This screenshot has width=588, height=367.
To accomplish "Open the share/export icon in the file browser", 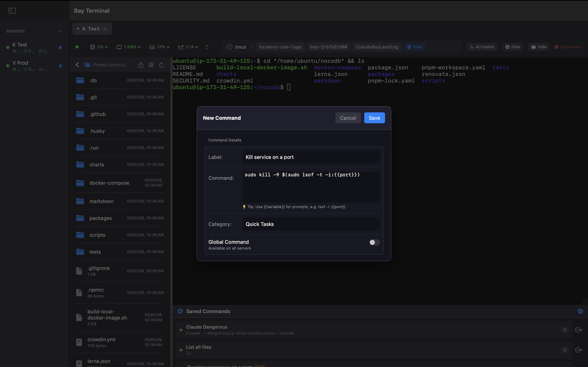I will pyautogui.click(x=141, y=65).
